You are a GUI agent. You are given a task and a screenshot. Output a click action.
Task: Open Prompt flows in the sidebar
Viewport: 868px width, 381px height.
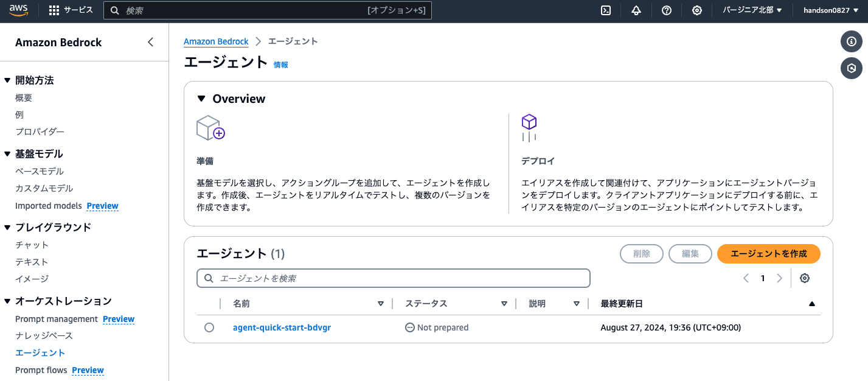(x=41, y=370)
